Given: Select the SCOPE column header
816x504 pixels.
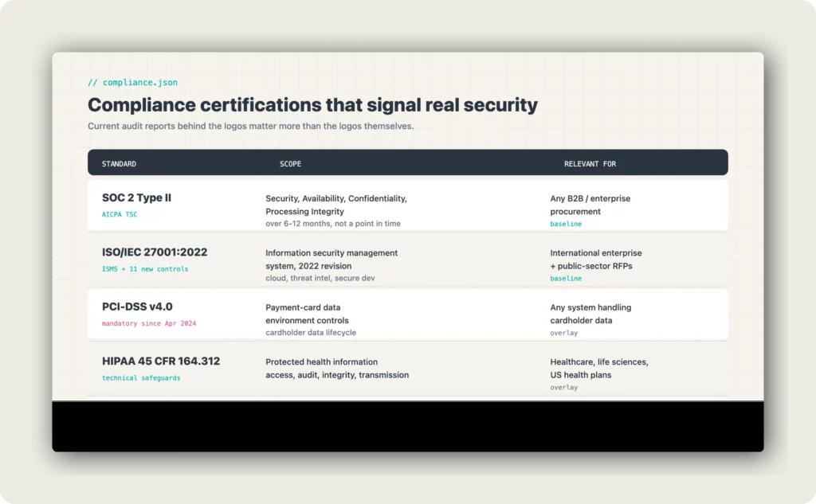Looking at the screenshot, I should (290, 163).
